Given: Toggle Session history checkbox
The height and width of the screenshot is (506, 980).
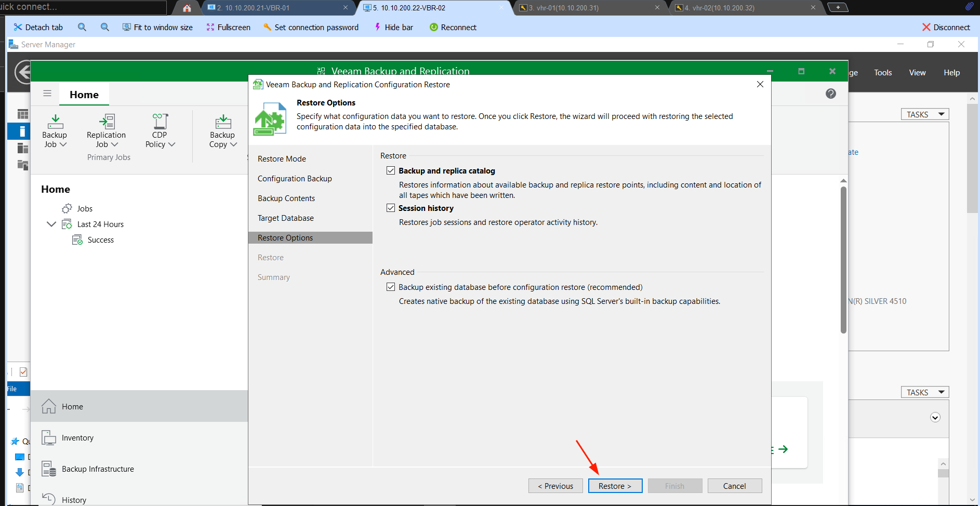Looking at the screenshot, I should point(391,208).
